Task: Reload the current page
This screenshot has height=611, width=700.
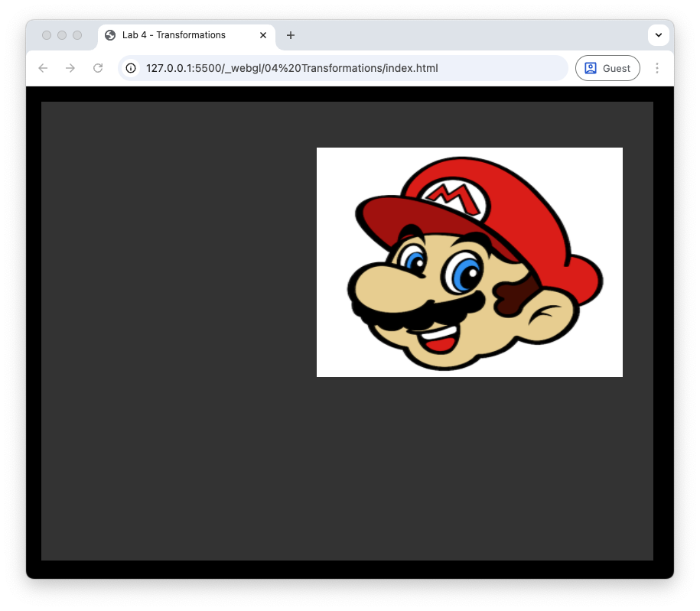Action: [98, 68]
